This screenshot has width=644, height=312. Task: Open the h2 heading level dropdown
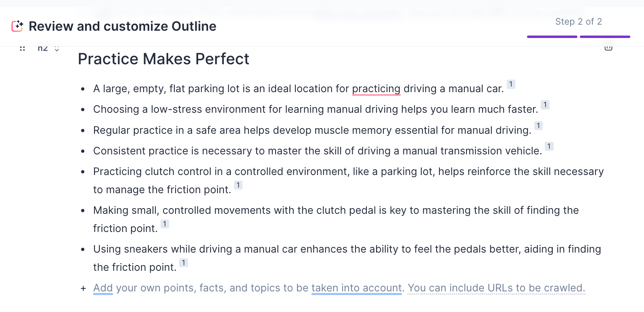pos(56,49)
